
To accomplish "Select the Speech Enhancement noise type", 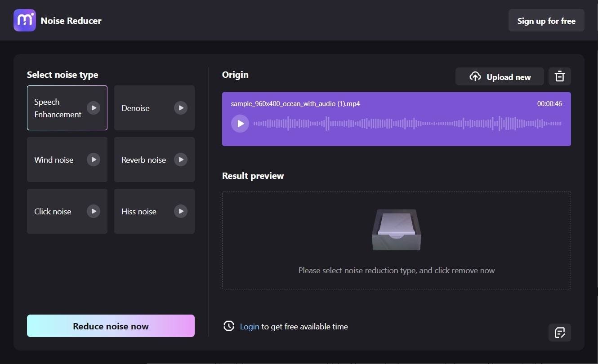I will click(x=58, y=108).
